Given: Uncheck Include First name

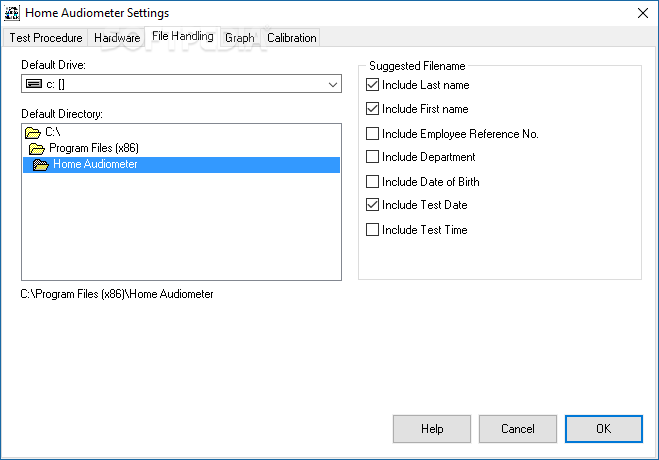Looking at the screenshot, I should pyautogui.click(x=372, y=109).
